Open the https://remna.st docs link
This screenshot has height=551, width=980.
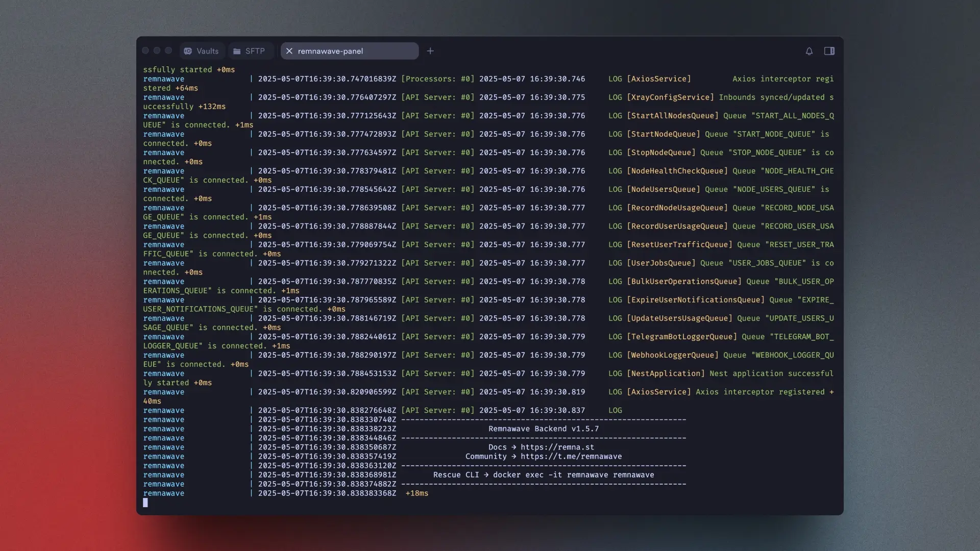[x=557, y=447]
